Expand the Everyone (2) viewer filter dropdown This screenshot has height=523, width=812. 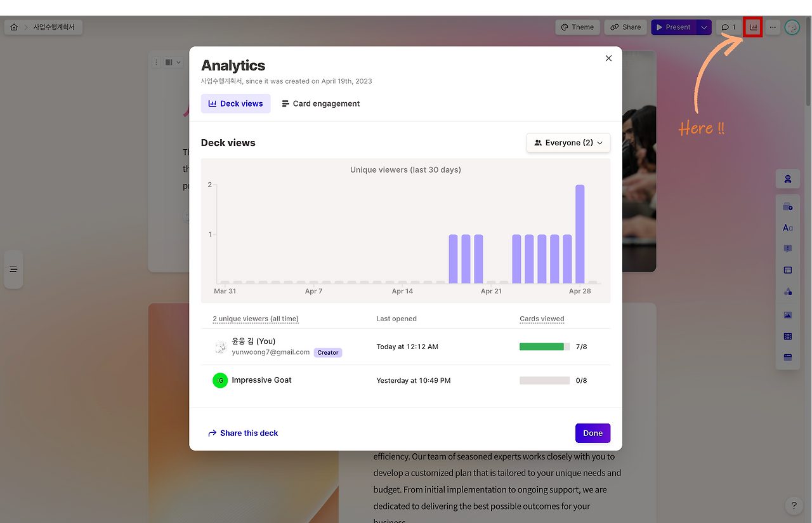(x=568, y=143)
